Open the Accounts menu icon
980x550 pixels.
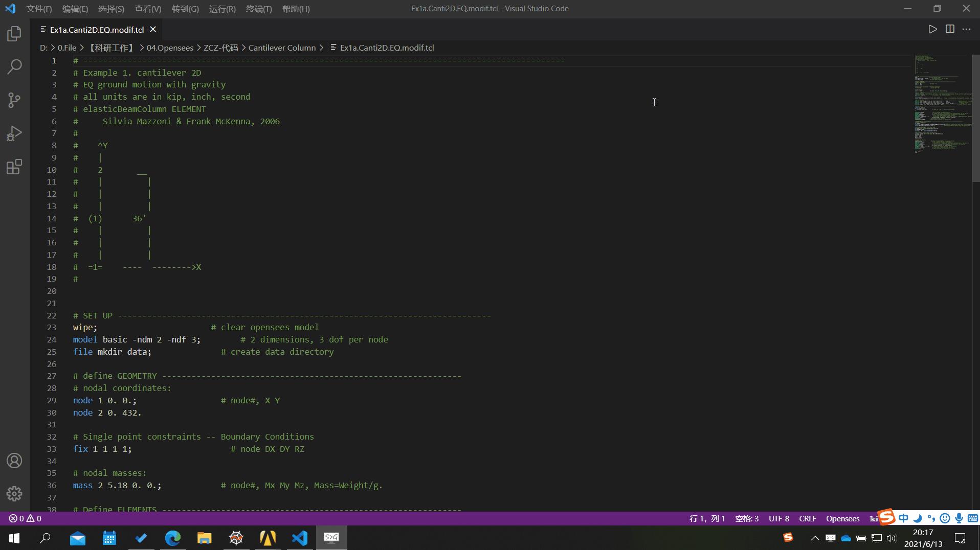(x=14, y=461)
